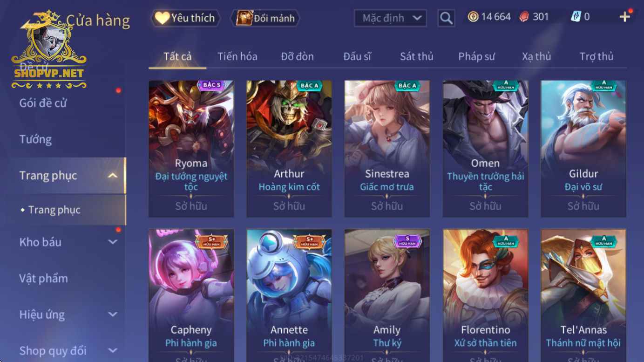Expand the Kho báu section
Screen dimensions: 644x362
click(x=113, y=242)
